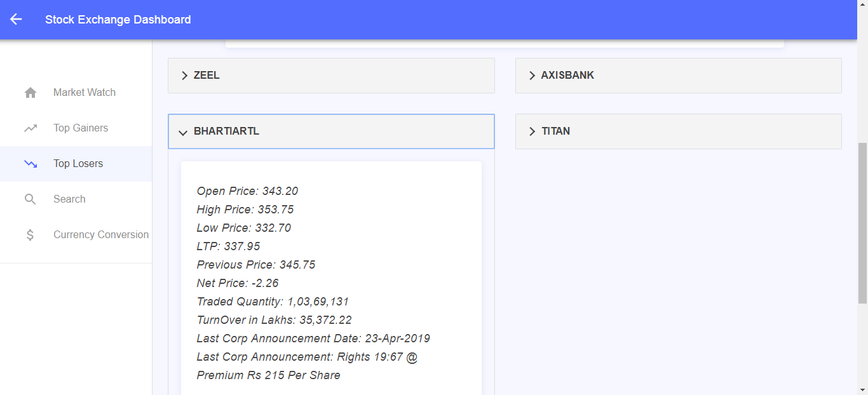Screen dimensions: 868x395
Task: Click the Rights 19:67 announcement text
Action: 308,366
